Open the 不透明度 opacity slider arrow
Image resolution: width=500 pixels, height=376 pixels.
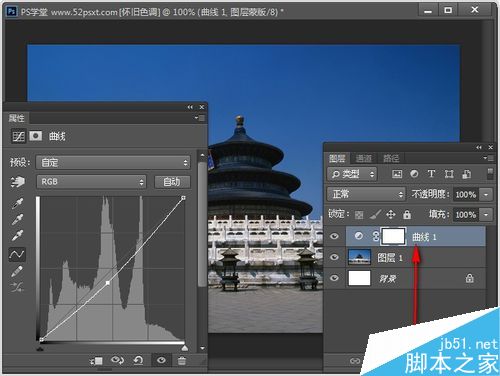point(486,194)
